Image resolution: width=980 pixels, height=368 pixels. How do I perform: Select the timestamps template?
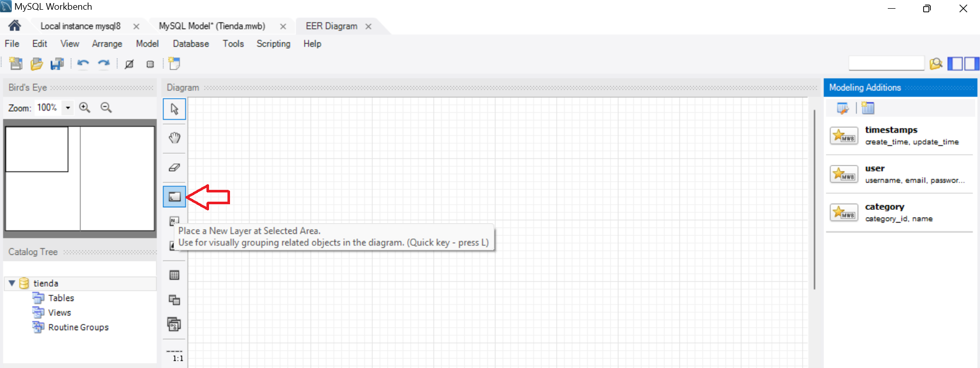(x=899, y=136)
